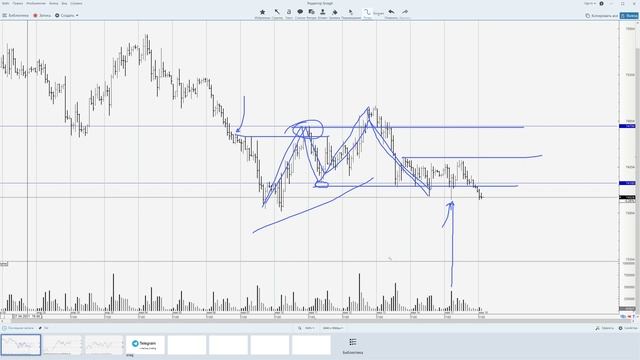Click the red Record button
The width and height of the screenshot is (640, 360).
[42, 16]
